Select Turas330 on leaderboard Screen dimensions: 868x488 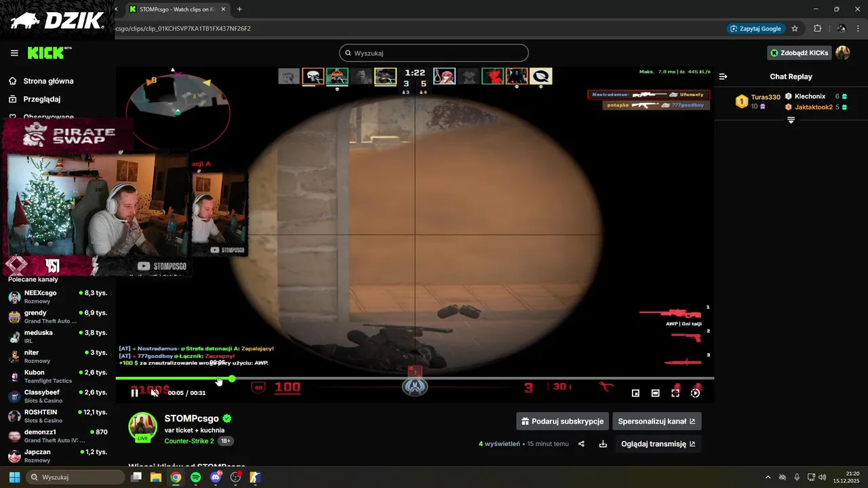pos(766,97)
